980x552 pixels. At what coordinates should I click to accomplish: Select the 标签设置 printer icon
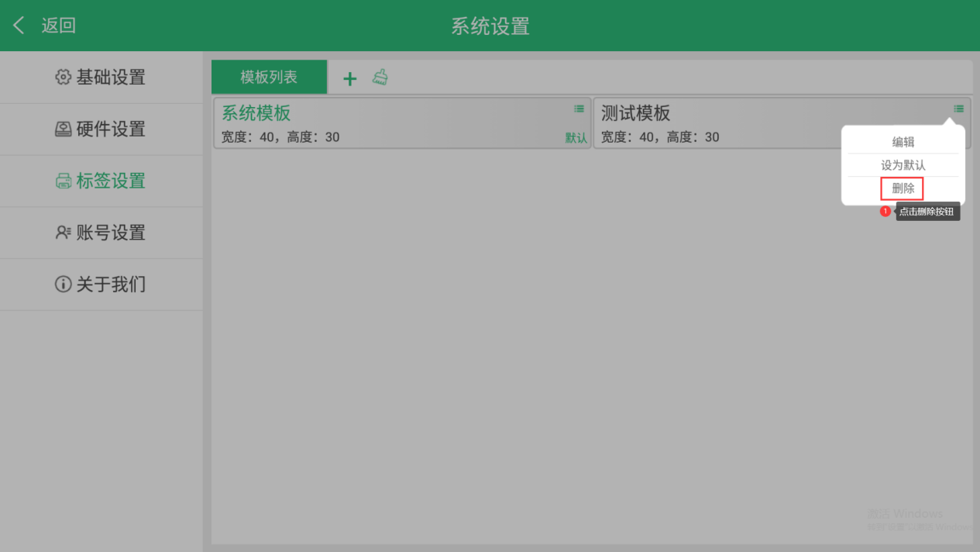[63, 181]
